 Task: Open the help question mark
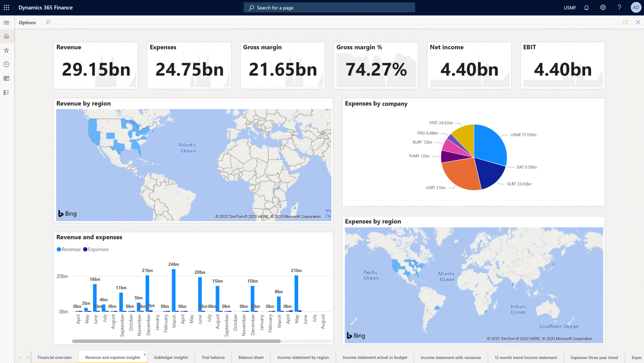coord(619,7)
